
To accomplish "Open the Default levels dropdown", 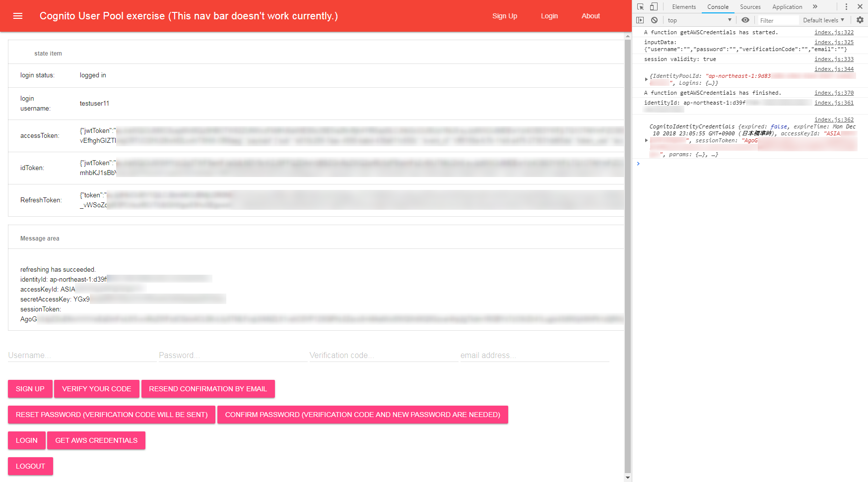I will [823, 20].
